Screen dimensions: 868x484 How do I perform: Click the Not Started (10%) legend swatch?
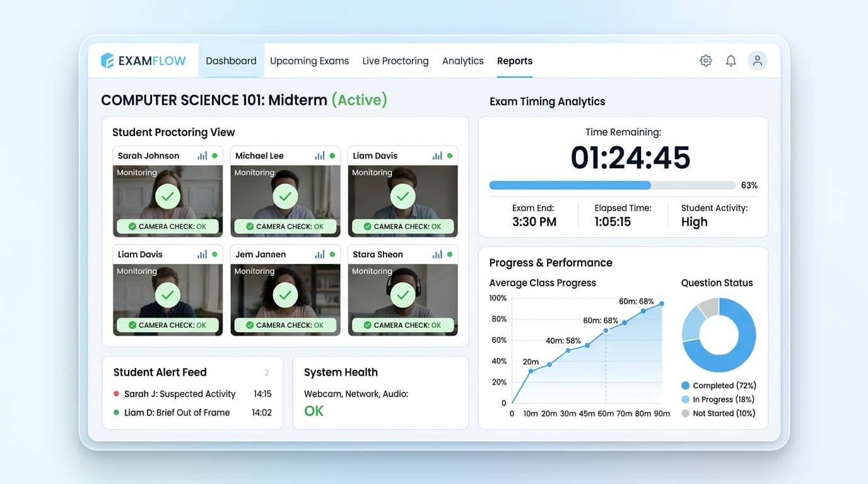coord(686,413)
